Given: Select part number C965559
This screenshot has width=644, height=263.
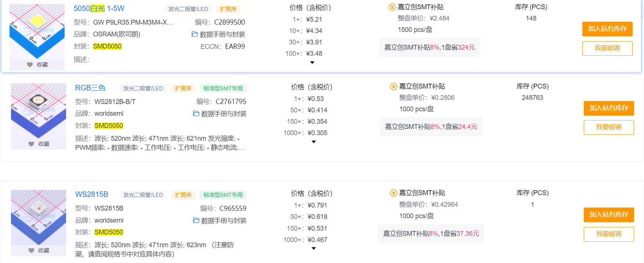Looking at the screenshot, I should tap(233, 209).
